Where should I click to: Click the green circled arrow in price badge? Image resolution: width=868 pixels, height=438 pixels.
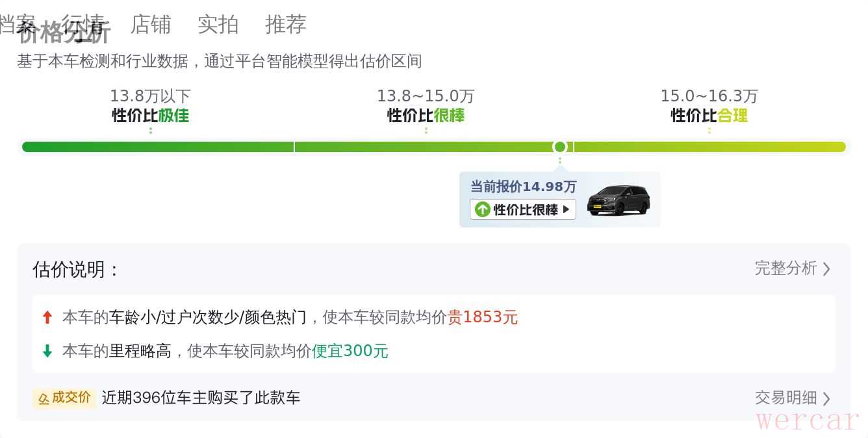click(x=482, y=209)
